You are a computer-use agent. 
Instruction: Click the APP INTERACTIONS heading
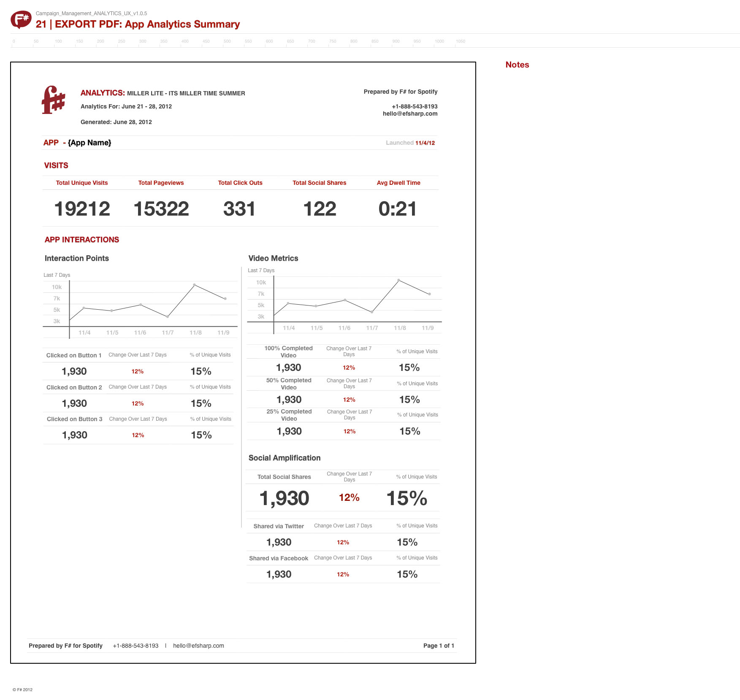[x=82, y=240]
